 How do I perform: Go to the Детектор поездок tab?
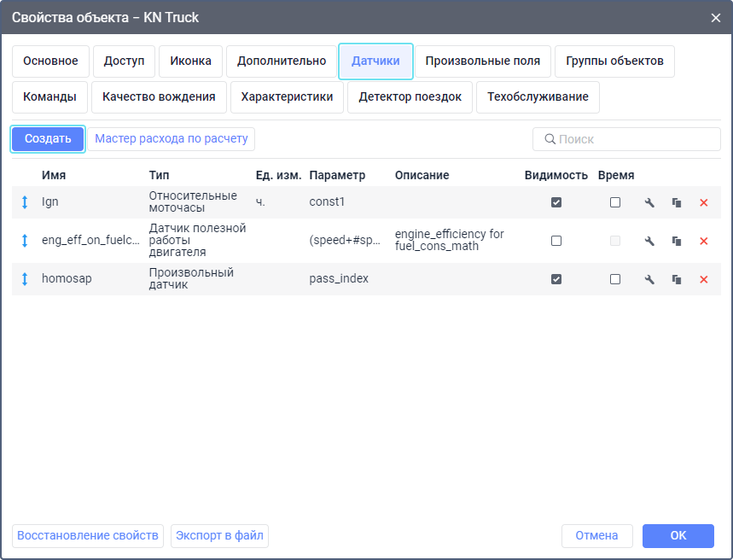[x=410, y=97]
